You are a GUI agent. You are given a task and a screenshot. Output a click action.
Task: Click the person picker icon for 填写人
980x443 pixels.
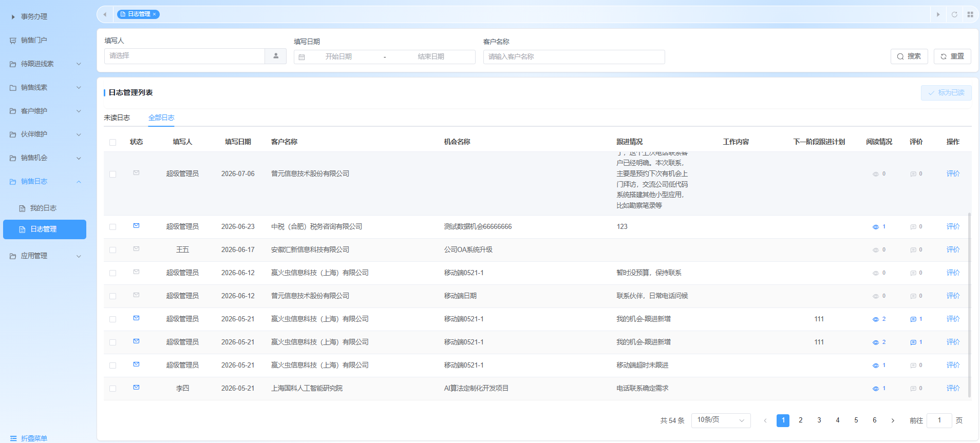click(x=276, y=56)
